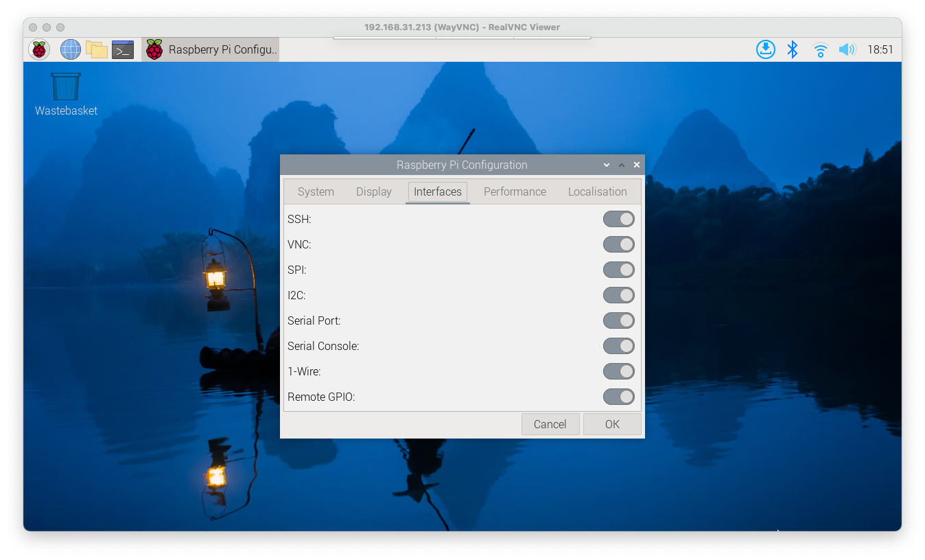This screenshot has height=560, width=925.
Task: Open the Raspberry Pi main menu
Action: pos(39,49)
